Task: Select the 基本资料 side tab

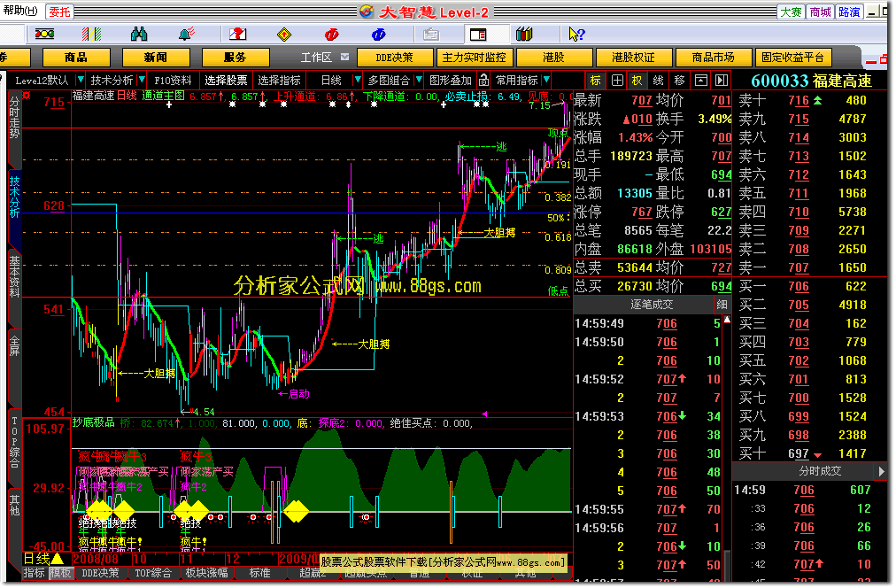Action: pyautogui.click(x=14, y=276)
